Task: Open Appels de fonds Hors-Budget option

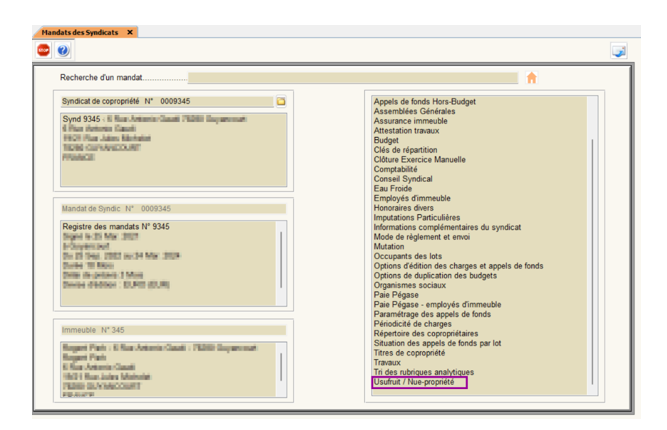Action: pos(424,102)
